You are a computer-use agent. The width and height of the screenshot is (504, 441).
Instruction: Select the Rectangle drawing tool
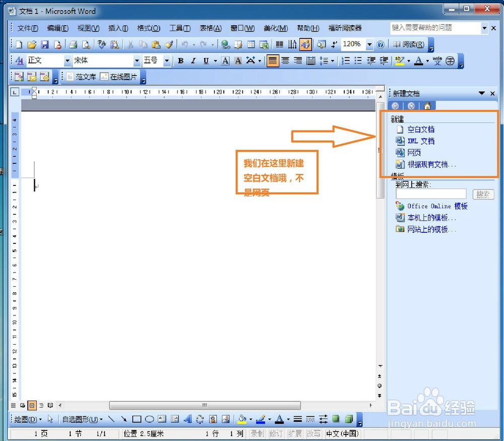(137, 419)
